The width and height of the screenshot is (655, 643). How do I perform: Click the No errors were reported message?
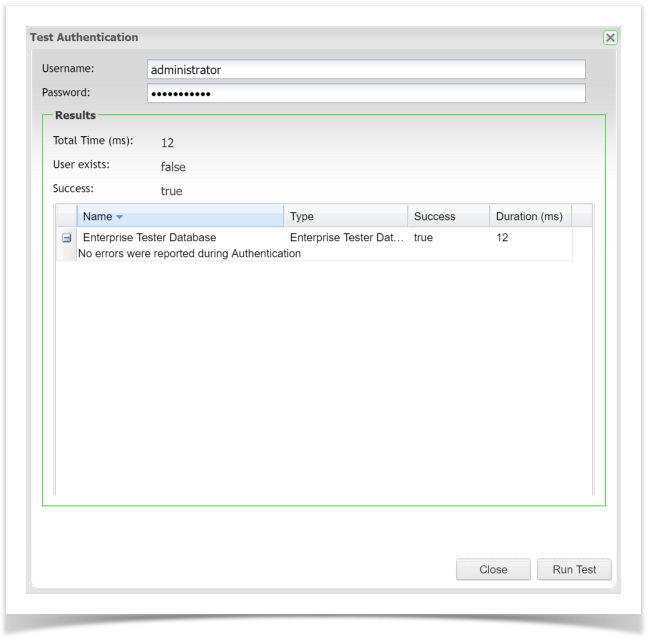(190, 253)
